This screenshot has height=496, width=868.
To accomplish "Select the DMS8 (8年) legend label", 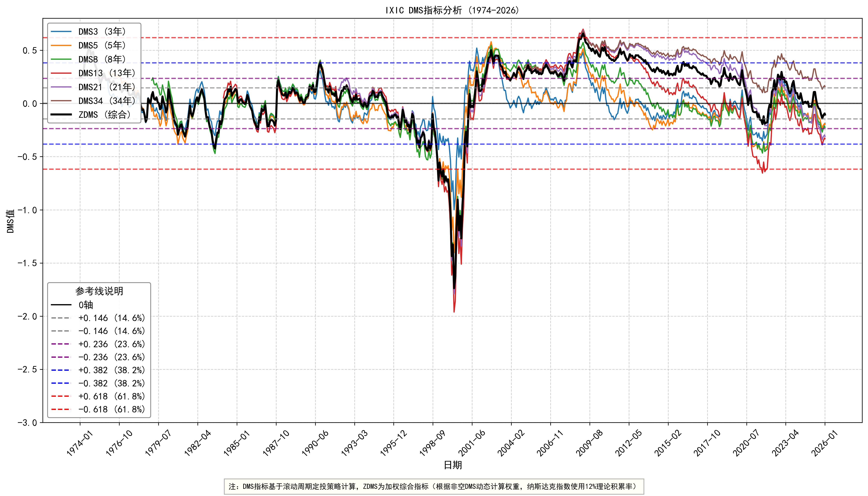I will (102, 59).
